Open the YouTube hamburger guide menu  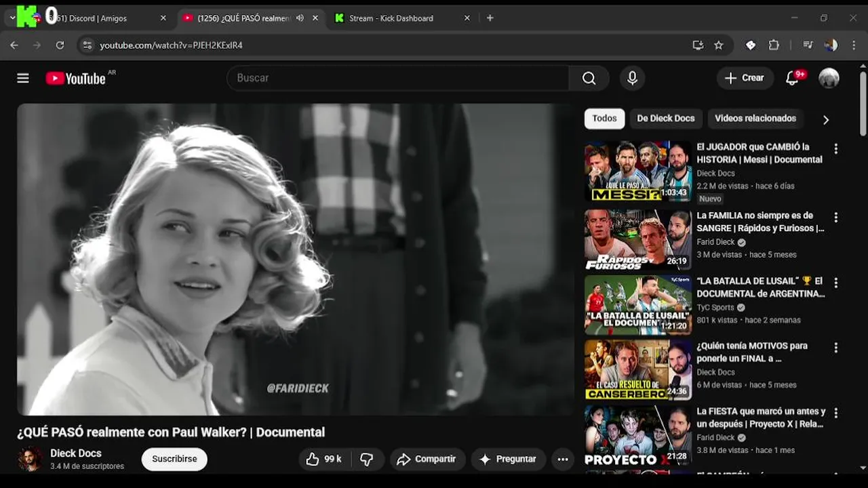(x=23, y=78)
